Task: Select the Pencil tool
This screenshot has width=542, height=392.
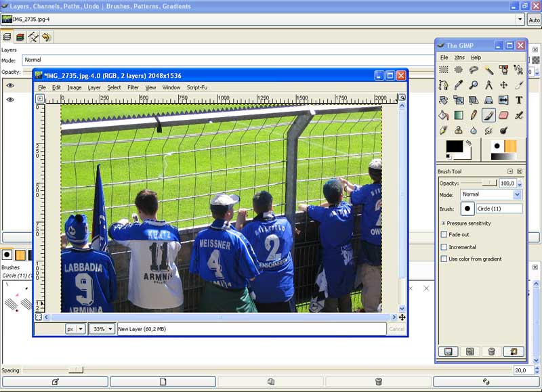Action: [474, 115]
